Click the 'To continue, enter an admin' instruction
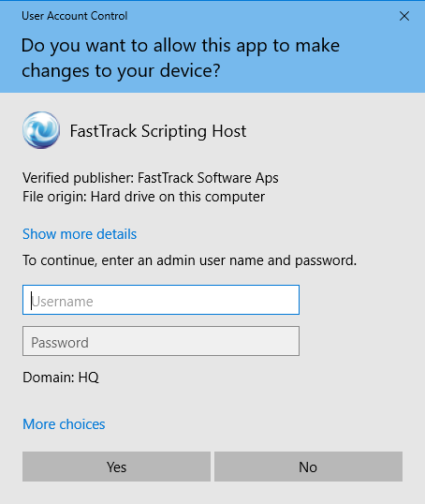Viewport: 425px width, 504px height. click(189, 260)
